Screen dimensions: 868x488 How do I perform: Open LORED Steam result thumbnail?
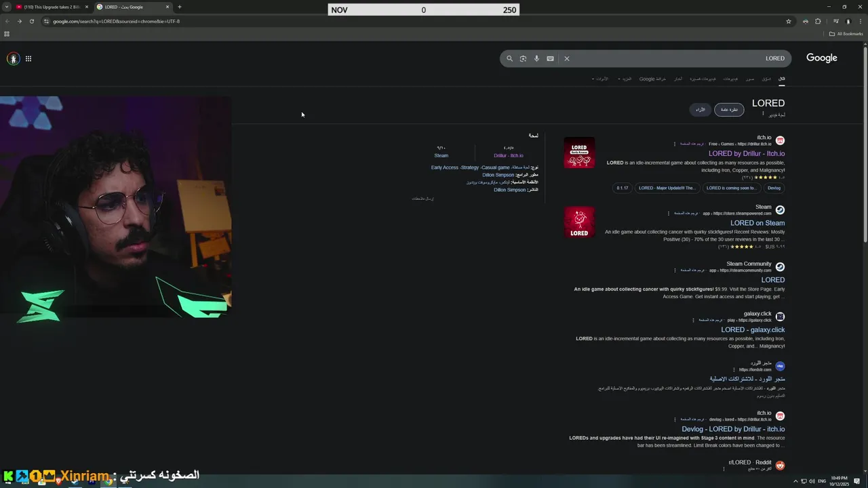pyautogui.click(x=579, y=222)
